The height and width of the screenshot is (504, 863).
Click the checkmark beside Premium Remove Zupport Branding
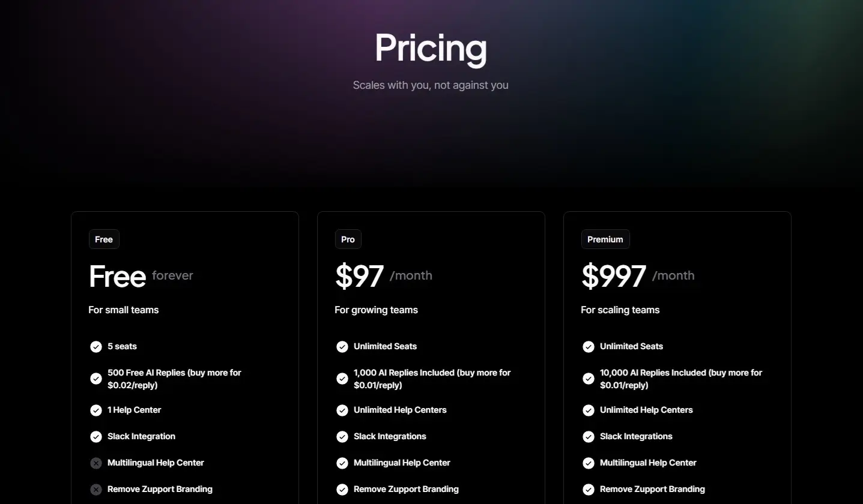(588, 490)
